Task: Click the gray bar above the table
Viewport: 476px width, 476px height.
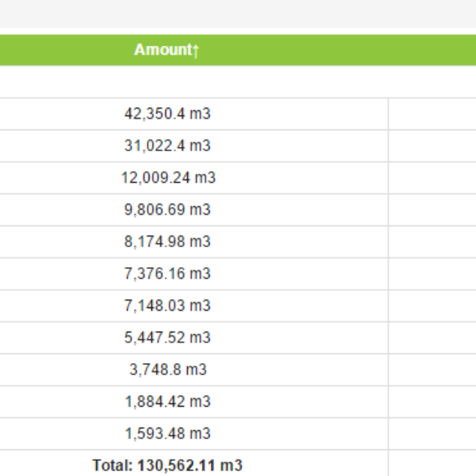Action: pos(238,14)
